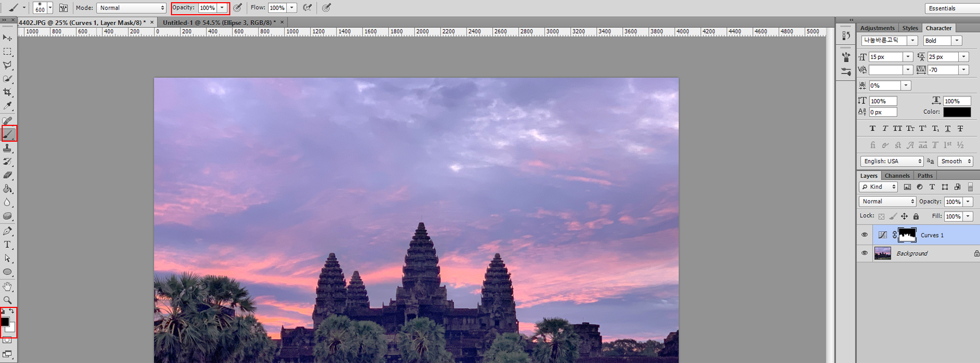
Task: Open the brush Opacity slider dropdown
Action: pyautogui.click(x=222, y=8)
